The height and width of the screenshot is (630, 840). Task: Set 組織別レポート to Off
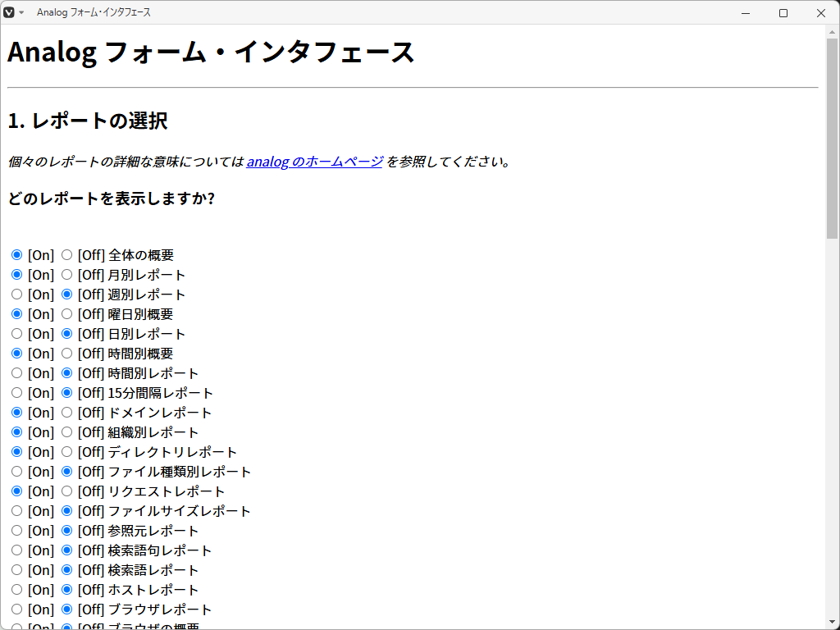tap(66, 432)
